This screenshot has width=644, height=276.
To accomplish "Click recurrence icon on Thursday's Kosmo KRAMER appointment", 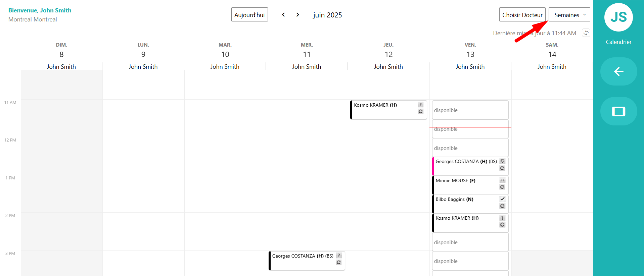I will click(420, 111).
